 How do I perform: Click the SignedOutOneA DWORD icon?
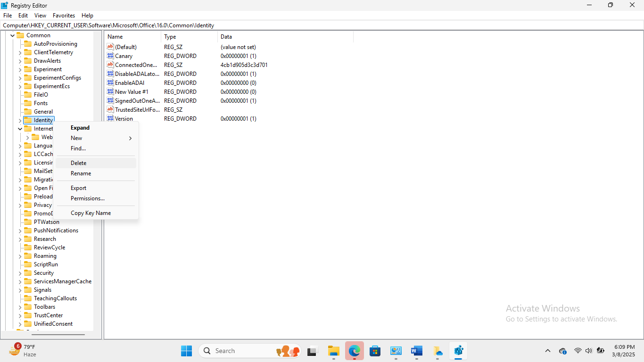[110, 100]
